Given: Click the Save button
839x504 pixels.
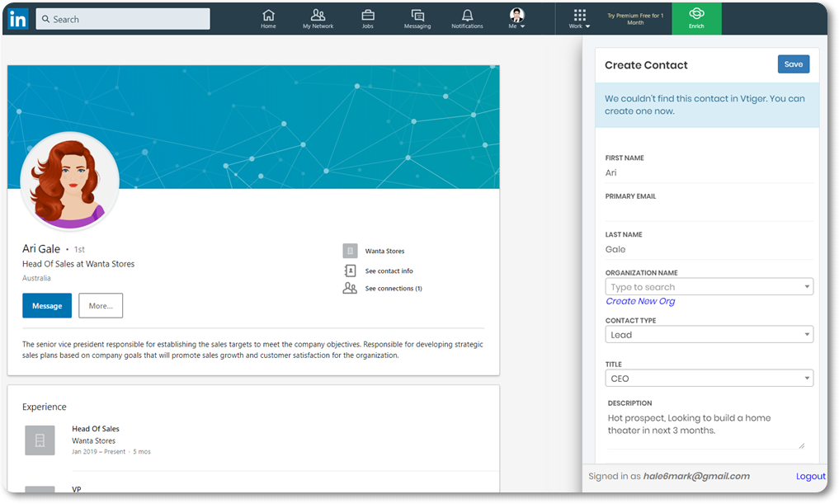Looking at the screenshot, I should (x=793, y=64).
